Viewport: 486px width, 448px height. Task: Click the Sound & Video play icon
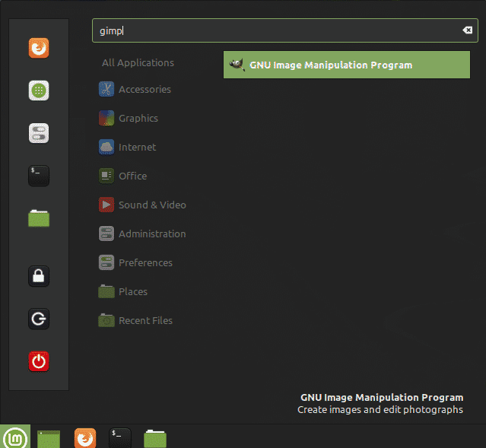click(106, 205)
